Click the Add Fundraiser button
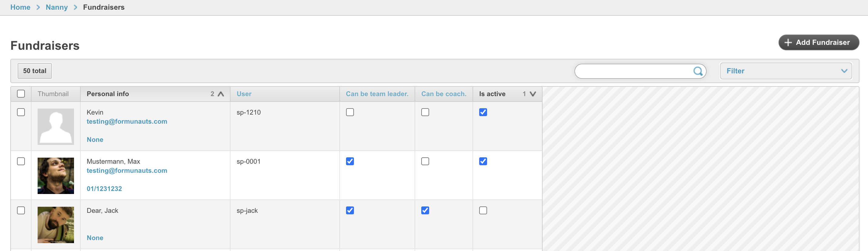The height and width of the screenshot is (251, 868). point(819,42)
